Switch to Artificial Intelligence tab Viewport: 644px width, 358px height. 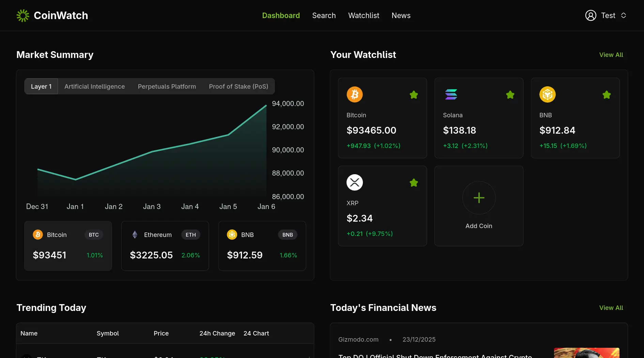94,87
